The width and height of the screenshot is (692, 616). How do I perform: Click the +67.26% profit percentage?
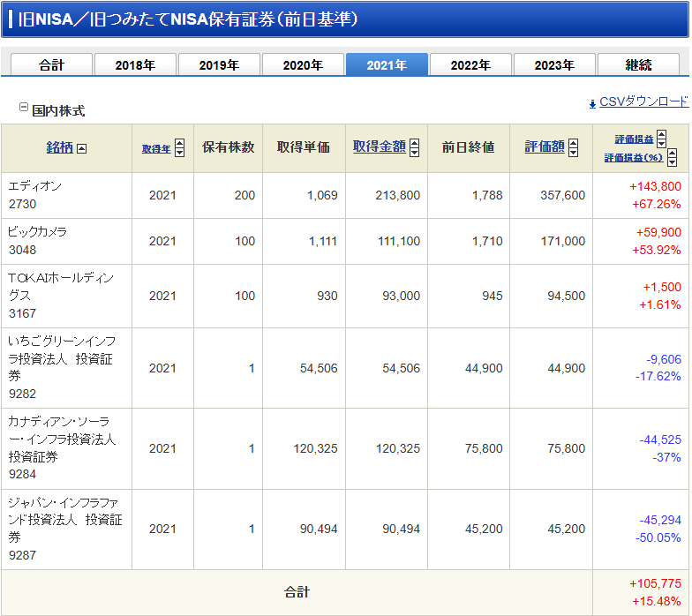(657, 205)
